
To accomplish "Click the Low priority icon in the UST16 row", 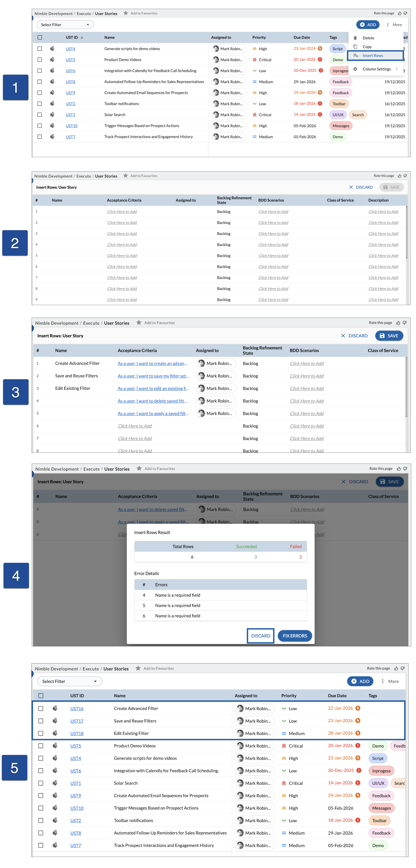I will (284, 709).
